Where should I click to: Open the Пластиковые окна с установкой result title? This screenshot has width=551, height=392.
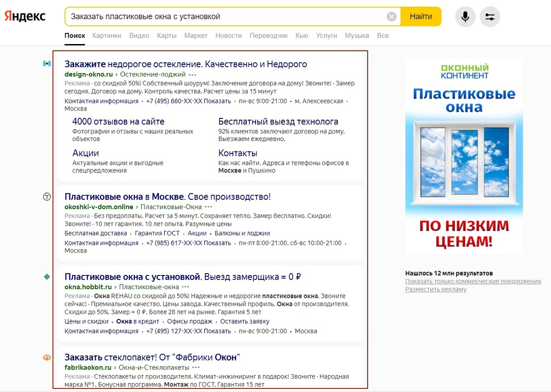coord(183,277)
